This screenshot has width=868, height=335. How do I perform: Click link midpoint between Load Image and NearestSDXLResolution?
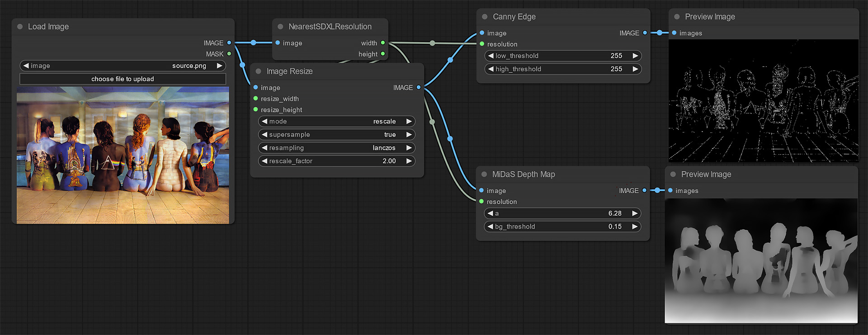(254, 42)
